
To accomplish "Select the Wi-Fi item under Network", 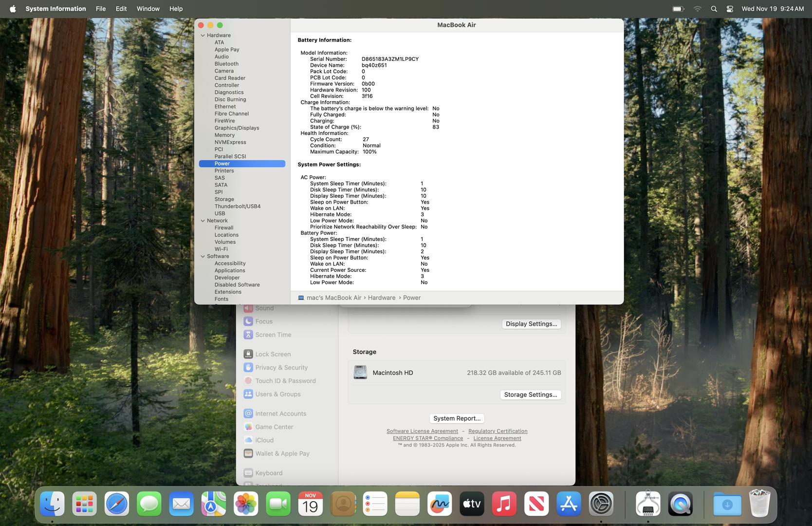I will 221,249.
